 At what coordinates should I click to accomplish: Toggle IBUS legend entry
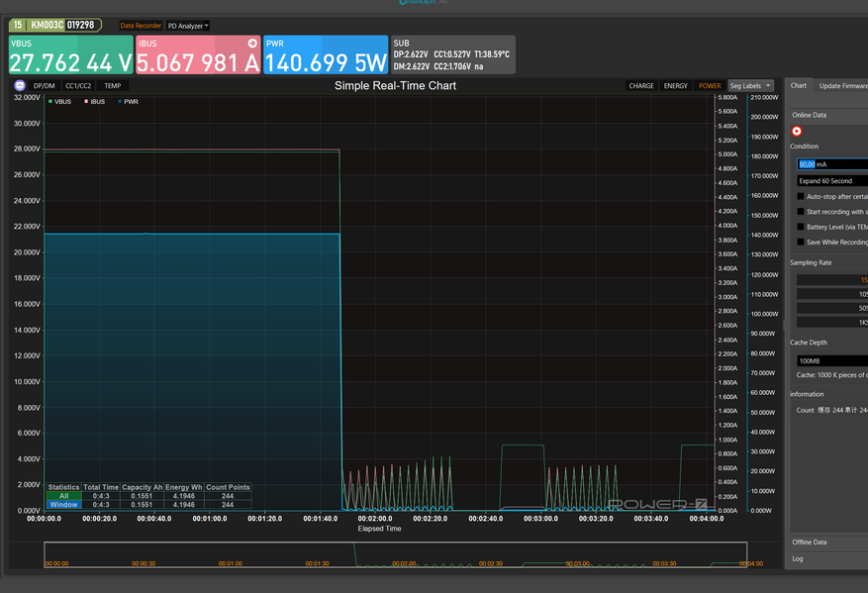point(95,102)
